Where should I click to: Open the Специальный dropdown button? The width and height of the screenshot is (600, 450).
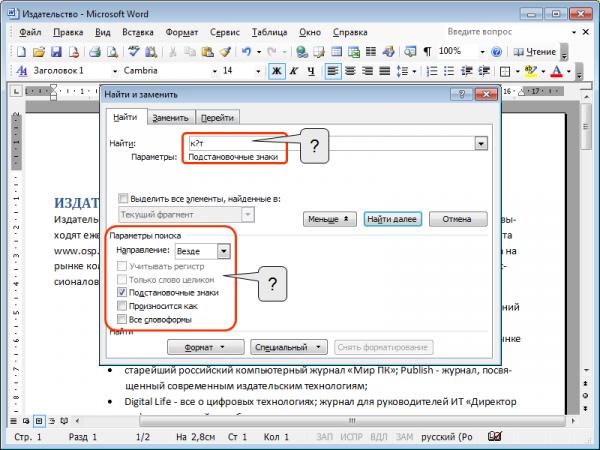[289, 347]
